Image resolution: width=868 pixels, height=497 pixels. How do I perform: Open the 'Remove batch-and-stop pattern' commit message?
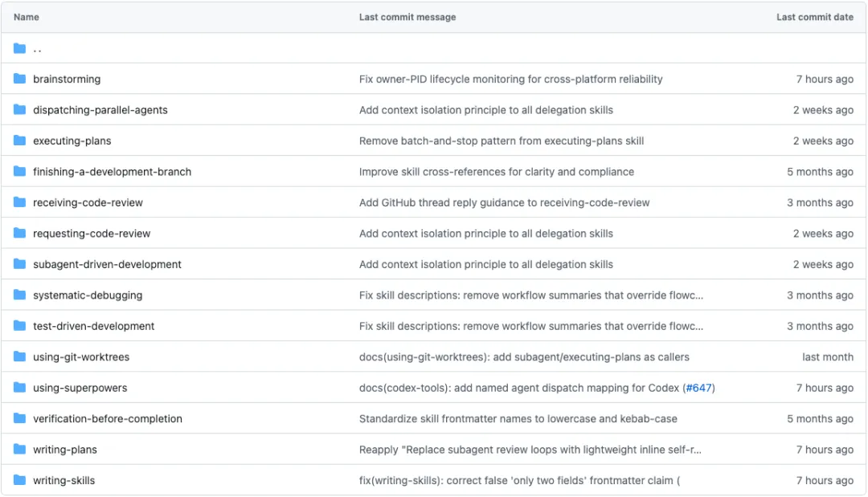point(501,141)
